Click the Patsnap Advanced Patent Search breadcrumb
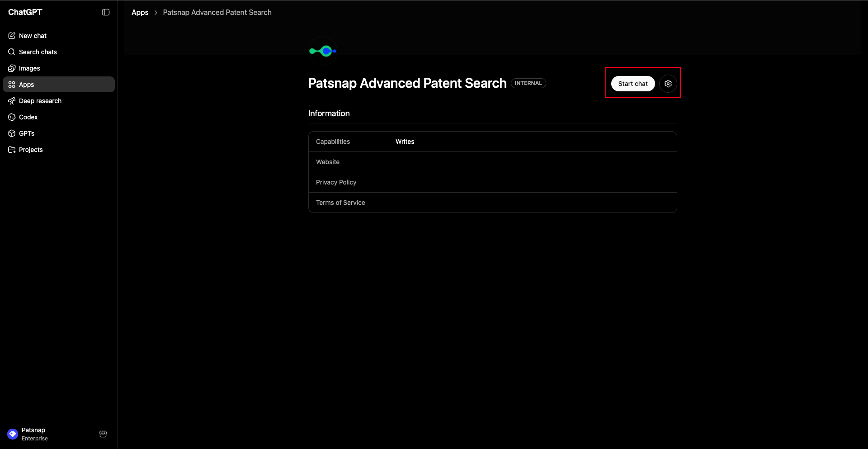Screen dimensions: 868x449 coord(217,13)
